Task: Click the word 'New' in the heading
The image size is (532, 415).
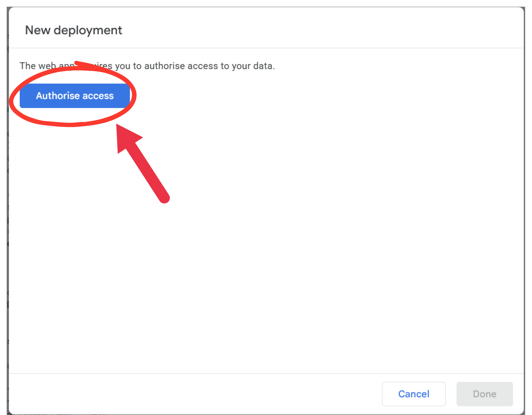Action: pos(38,30)
